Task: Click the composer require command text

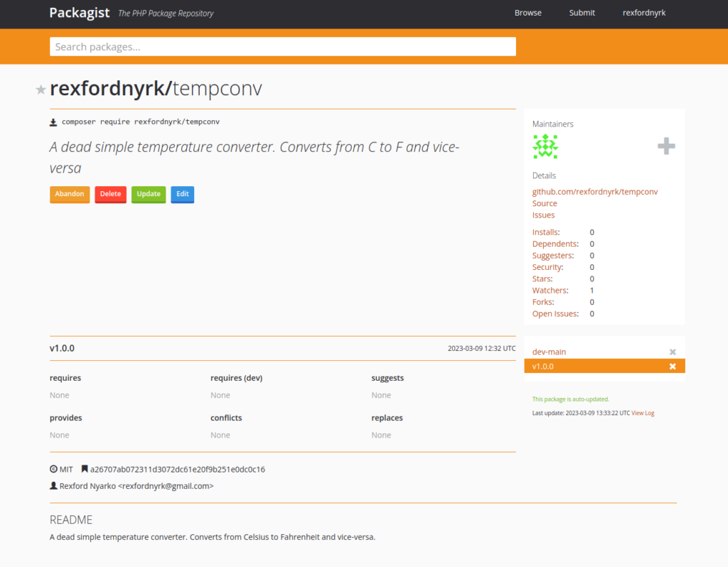Action: 141,121
